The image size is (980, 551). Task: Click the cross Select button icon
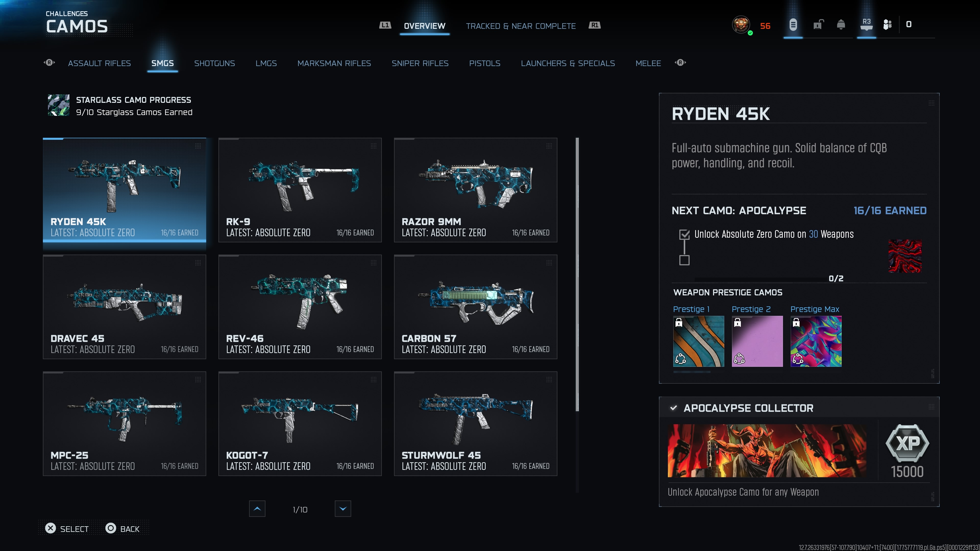pos(51,528)
